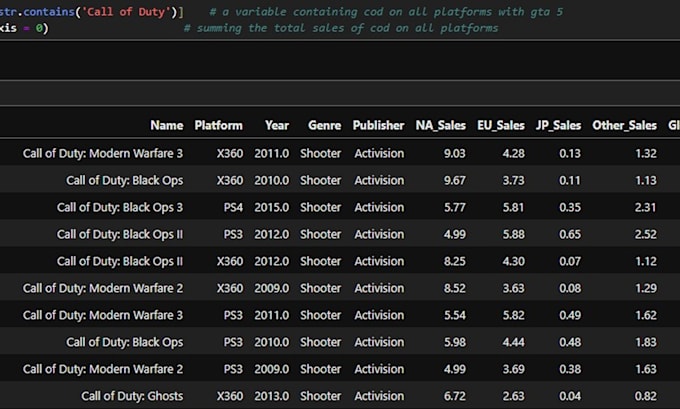Image resolution: width=680 pixels, height=409 pixels.
Task: Click EU_Sales value 2.63
Action: pyautogui.click(x=513, y=396)
